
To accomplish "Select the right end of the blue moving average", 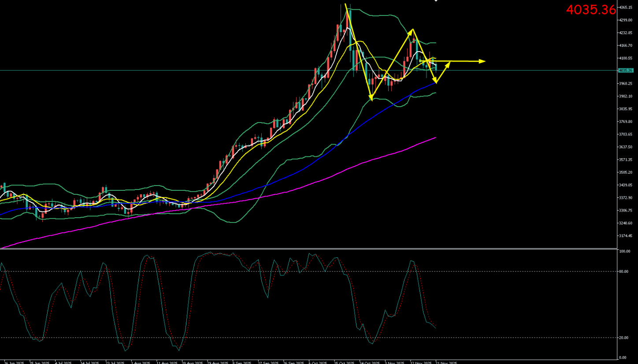I will click(x=436, y=82).
